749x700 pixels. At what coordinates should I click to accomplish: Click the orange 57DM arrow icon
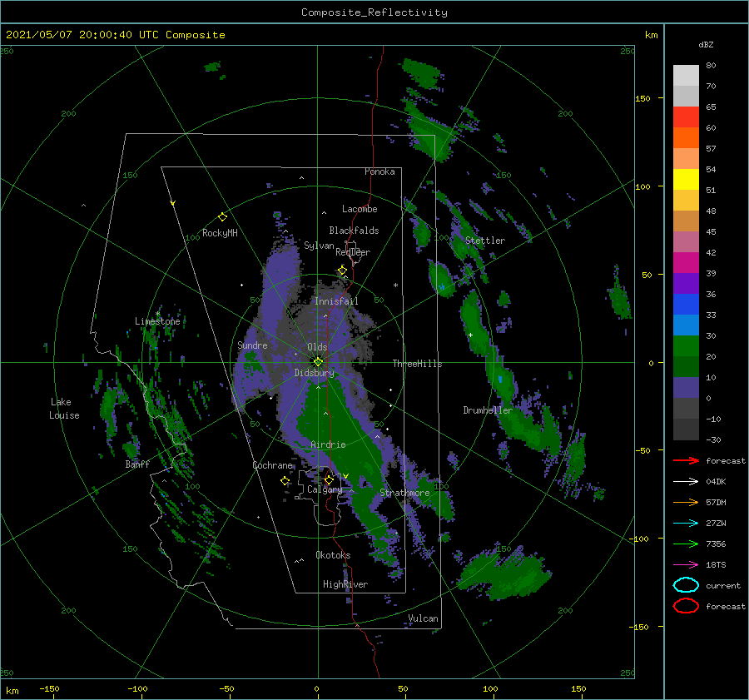pos(686,502)
